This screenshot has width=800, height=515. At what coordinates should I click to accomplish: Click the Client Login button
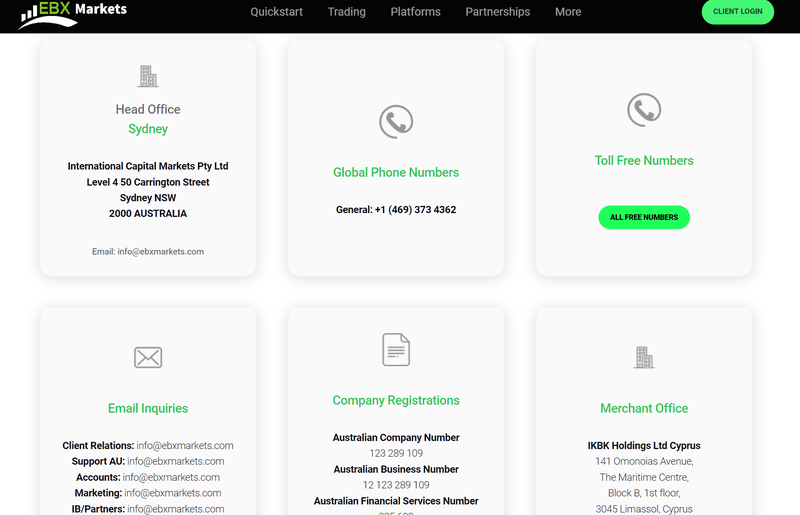738,11
